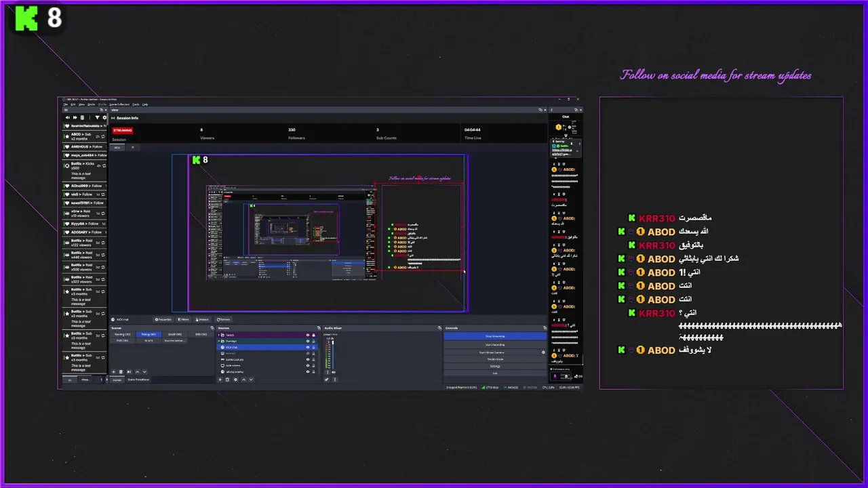Switch to the Scene Transitions tab

pos(138,380)
